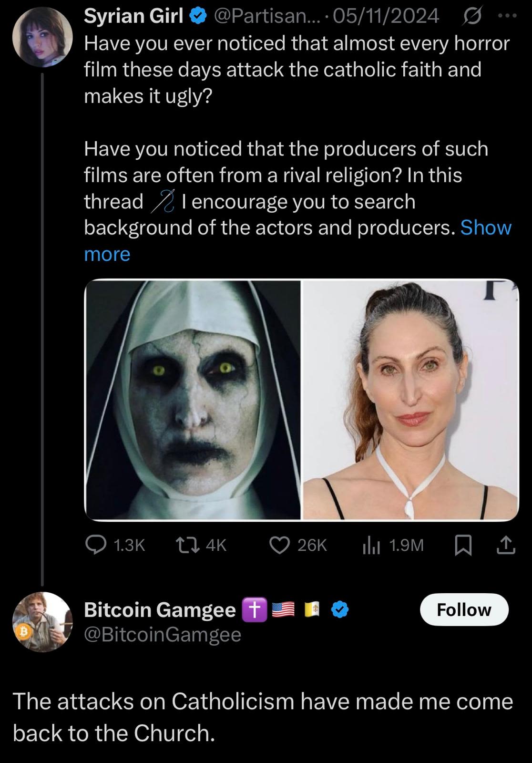This screenshot has width=532, height=763.
Task: Share the post via share icon
Action: click(506, 545)
